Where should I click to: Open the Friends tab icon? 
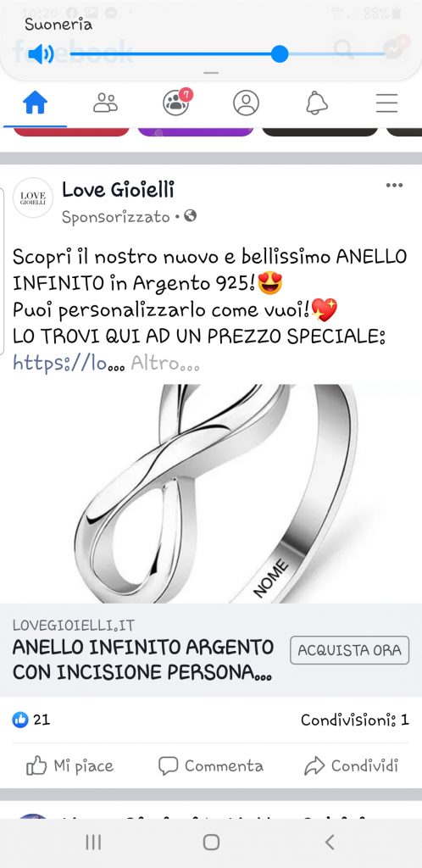point(105,103)
